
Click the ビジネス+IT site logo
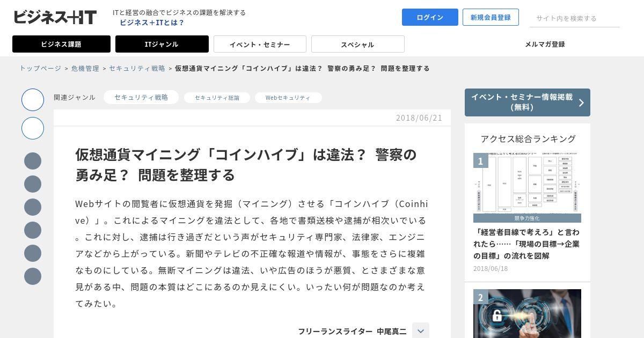coord(55,17)
